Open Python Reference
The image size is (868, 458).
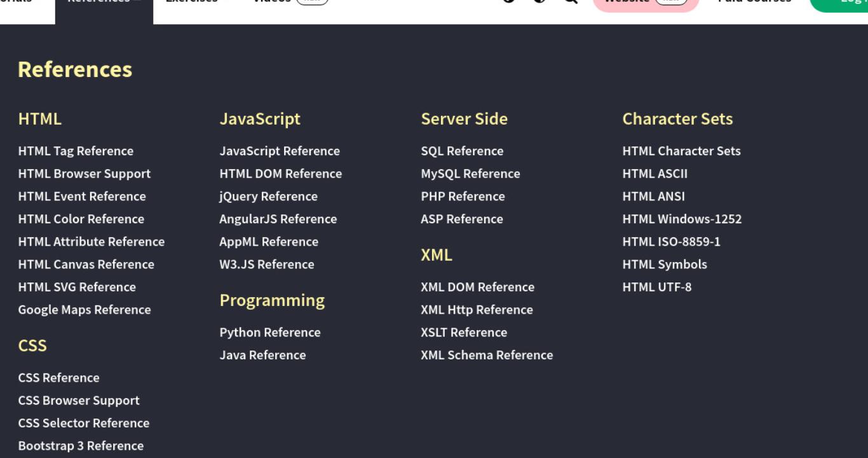(x=270, y=333)
